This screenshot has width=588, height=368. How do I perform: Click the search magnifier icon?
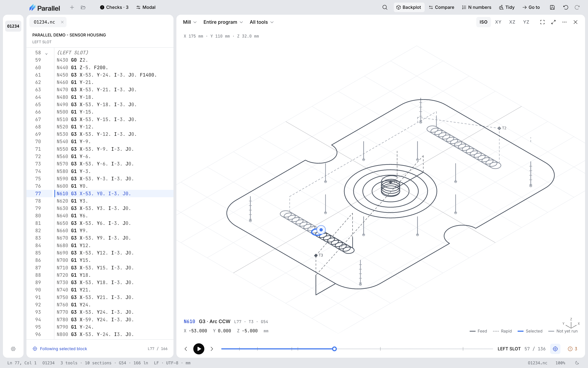[x=385, y=7]
